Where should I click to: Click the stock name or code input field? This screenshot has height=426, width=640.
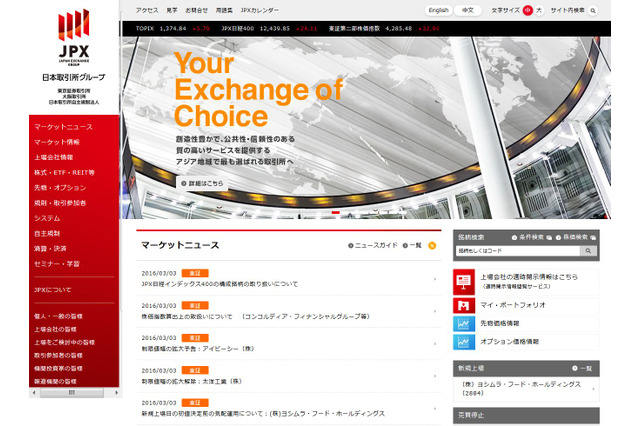coord(518,251)
